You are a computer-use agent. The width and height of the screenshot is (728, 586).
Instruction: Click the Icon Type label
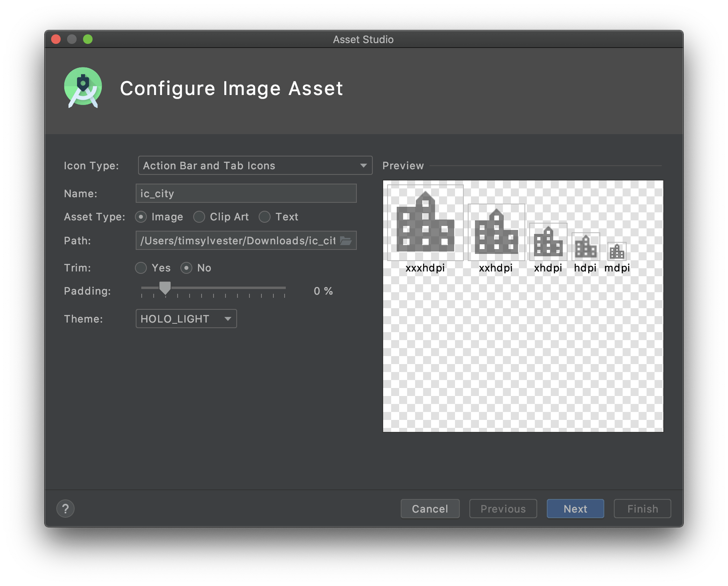pos(91,166)
